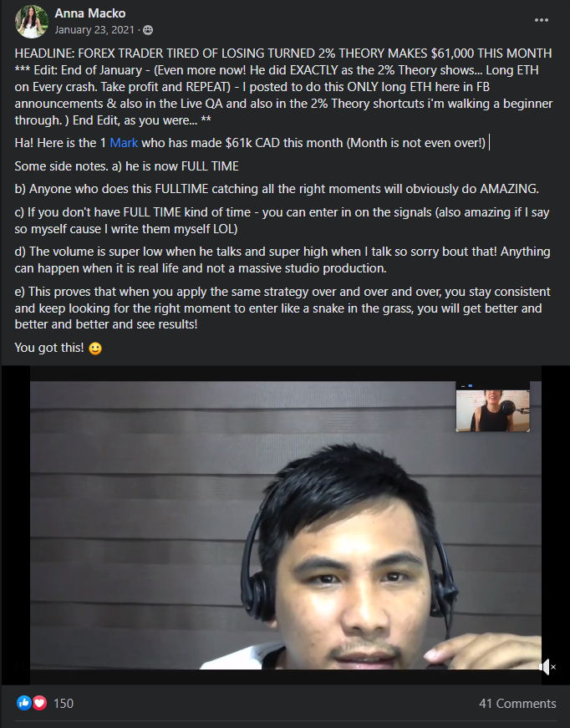The height and width of the screenshot is (728, 570).
Task: Open the tagged Mark profile link
Action: tap(124, 143)
